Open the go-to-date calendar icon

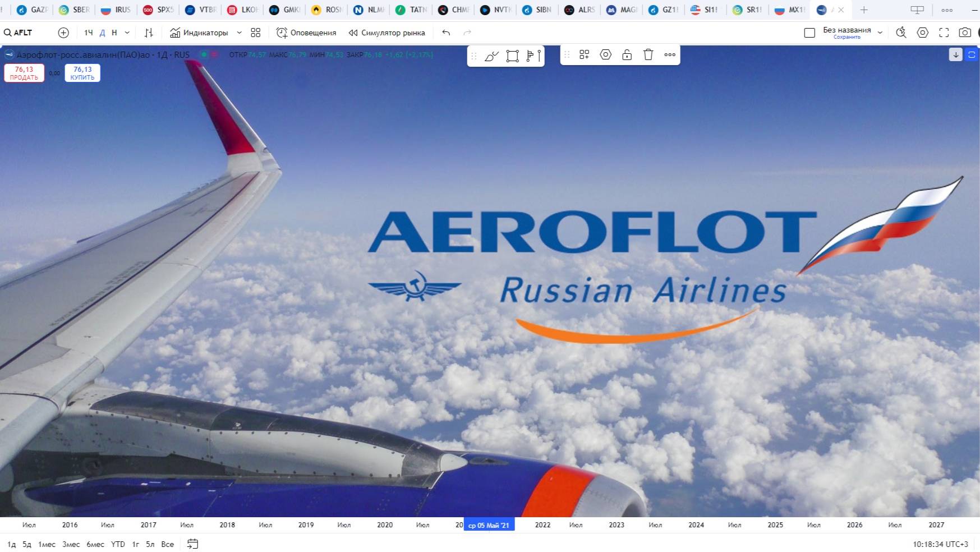(x=192, y=544)
